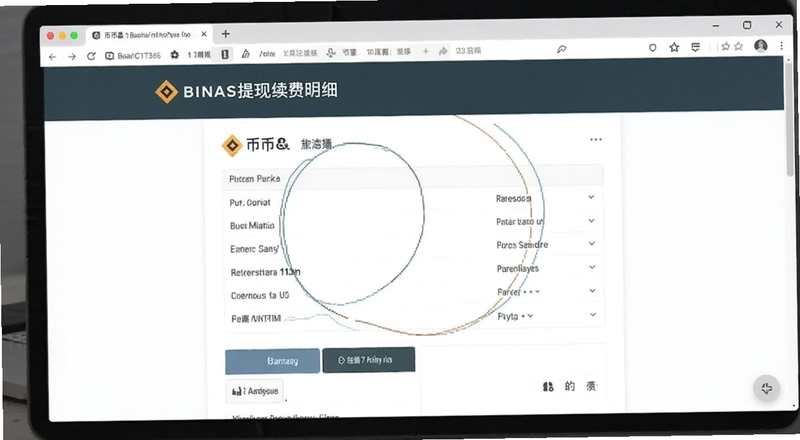Click the orange diamond icon beside 币币
The image size is (800, 440).
(x=232, y=145)
